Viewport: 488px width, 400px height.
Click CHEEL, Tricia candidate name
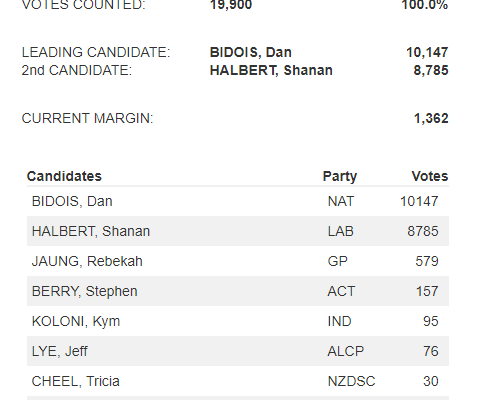[75, 381]
